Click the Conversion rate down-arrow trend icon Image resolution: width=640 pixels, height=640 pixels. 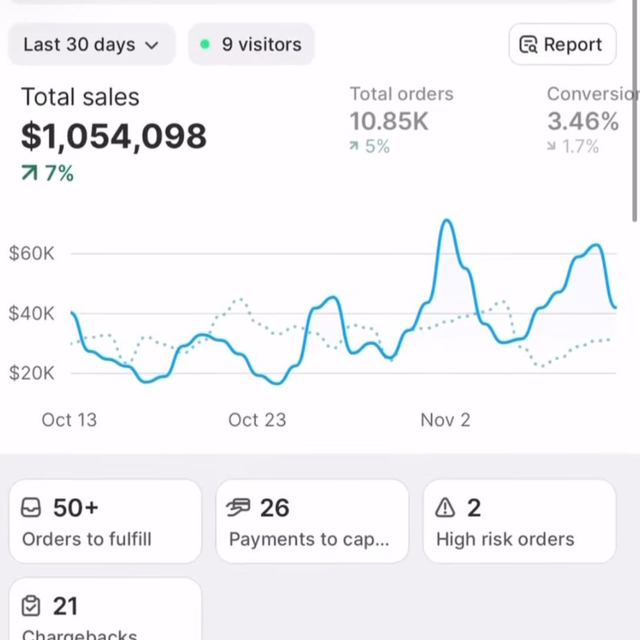tap(552, 147)
